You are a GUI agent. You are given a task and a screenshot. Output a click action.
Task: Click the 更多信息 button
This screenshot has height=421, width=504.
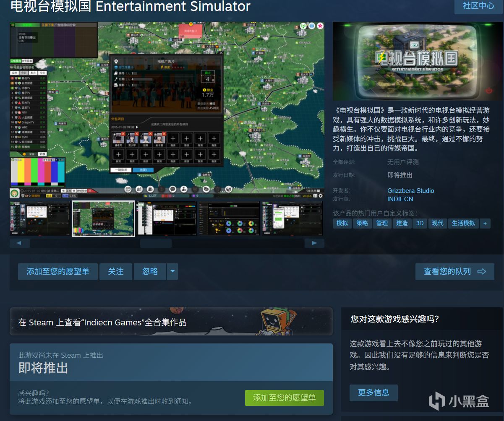point(373,393)
